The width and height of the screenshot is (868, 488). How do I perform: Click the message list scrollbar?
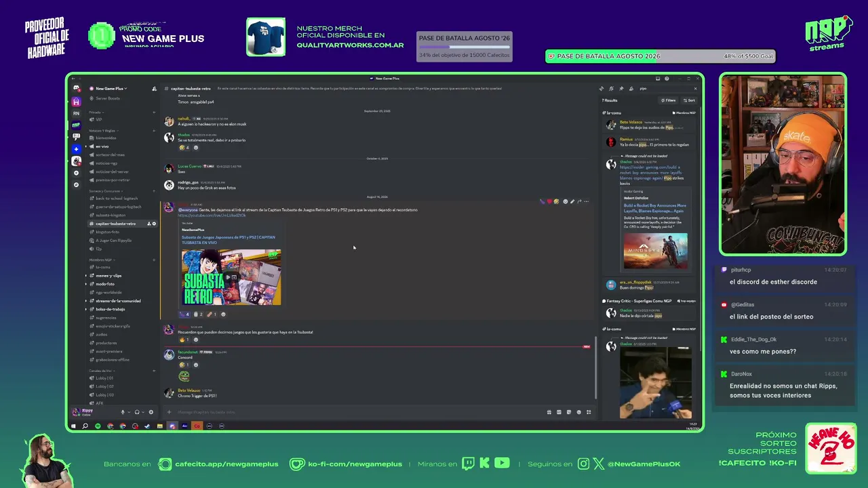[x=595, y=368]
